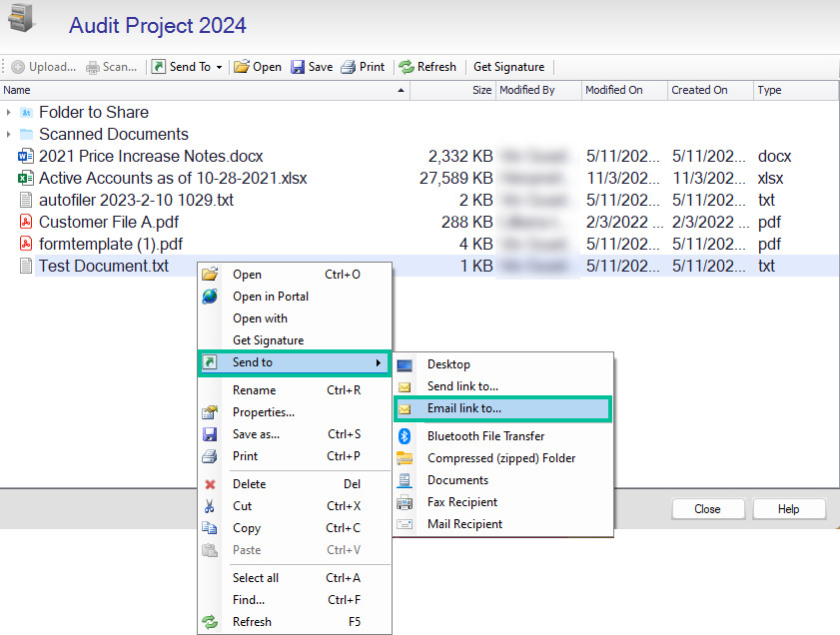Select autofiler 2023-2-10 1029.txt file
Screen dimensions: 840x635
pyautogui.click(x=136, y=201)
